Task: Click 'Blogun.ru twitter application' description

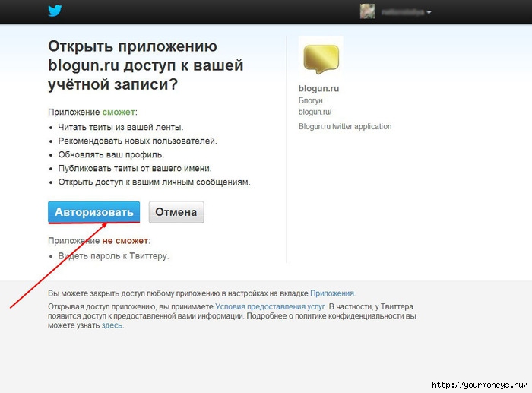Action: point(345,127)
